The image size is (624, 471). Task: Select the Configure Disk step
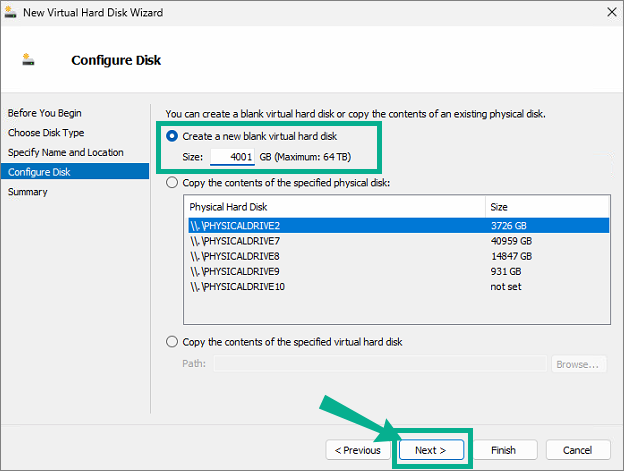click(75, 172)
